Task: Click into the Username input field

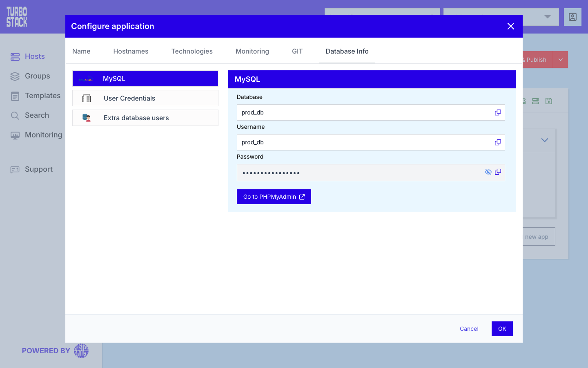Action: pos(371,142)
